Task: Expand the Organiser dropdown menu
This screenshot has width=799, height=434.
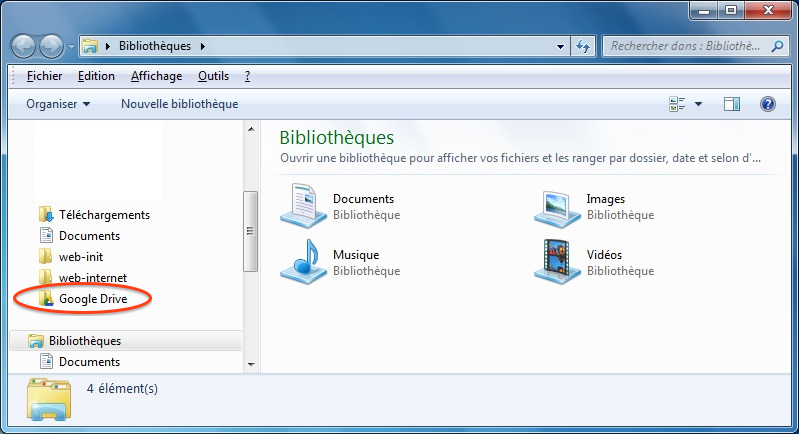Action: 58,104
